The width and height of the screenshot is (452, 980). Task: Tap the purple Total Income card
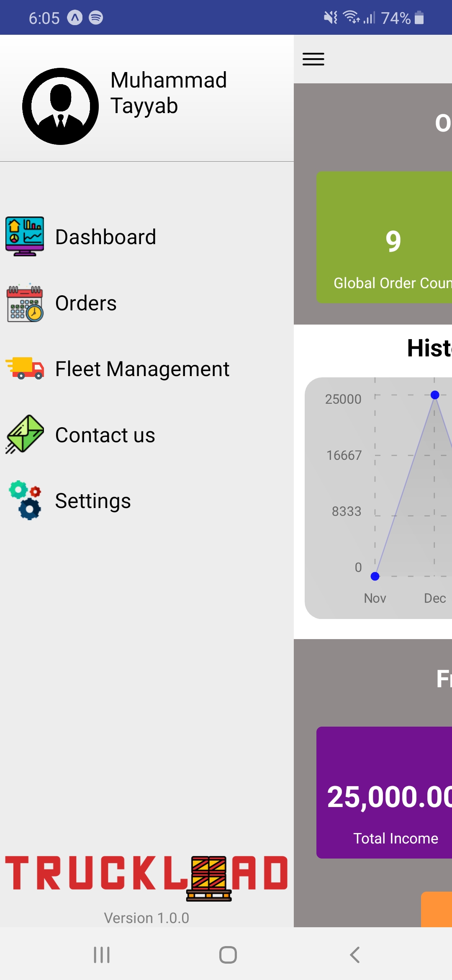pyautogui.click(x=384, y=792)
